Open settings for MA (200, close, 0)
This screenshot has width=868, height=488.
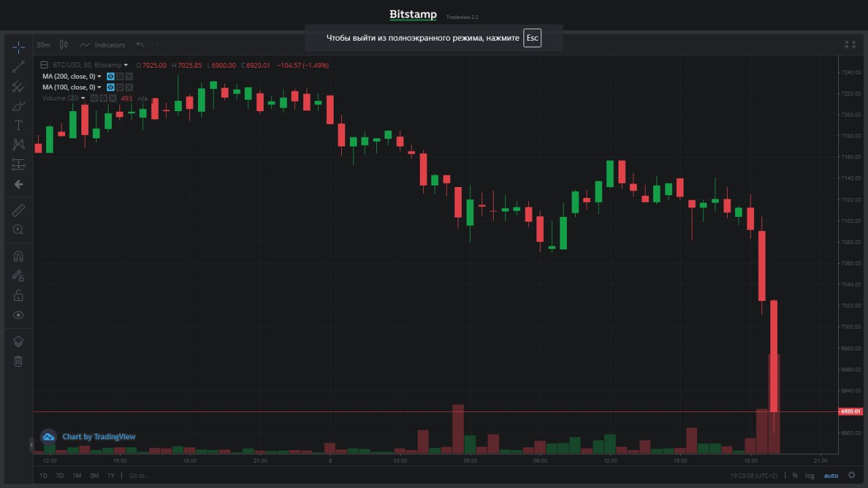(119, 77)
